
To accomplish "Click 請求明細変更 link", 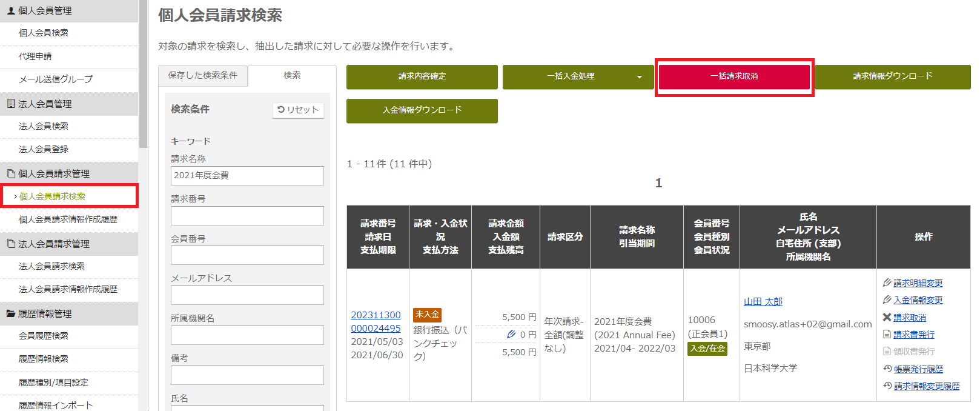I will (x=918, y=282).
